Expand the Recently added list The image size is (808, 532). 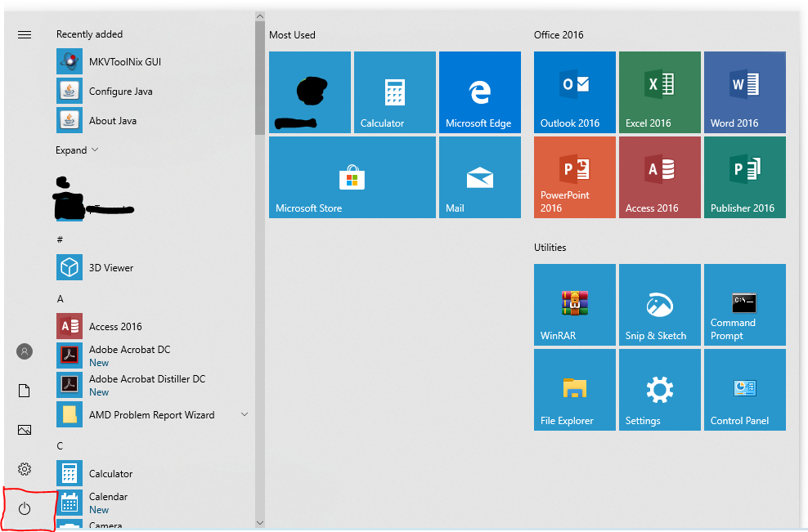click(x=77, y=150)
